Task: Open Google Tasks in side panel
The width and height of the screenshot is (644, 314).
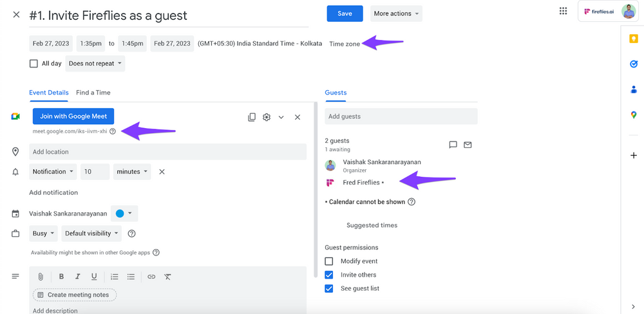Action: [x=634, y=64]
